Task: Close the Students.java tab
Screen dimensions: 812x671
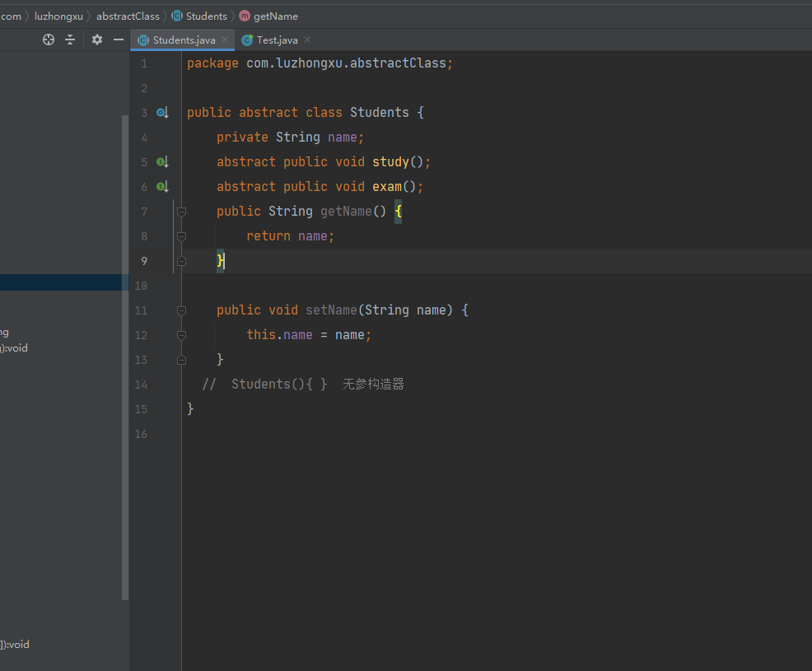Action: 225,40
